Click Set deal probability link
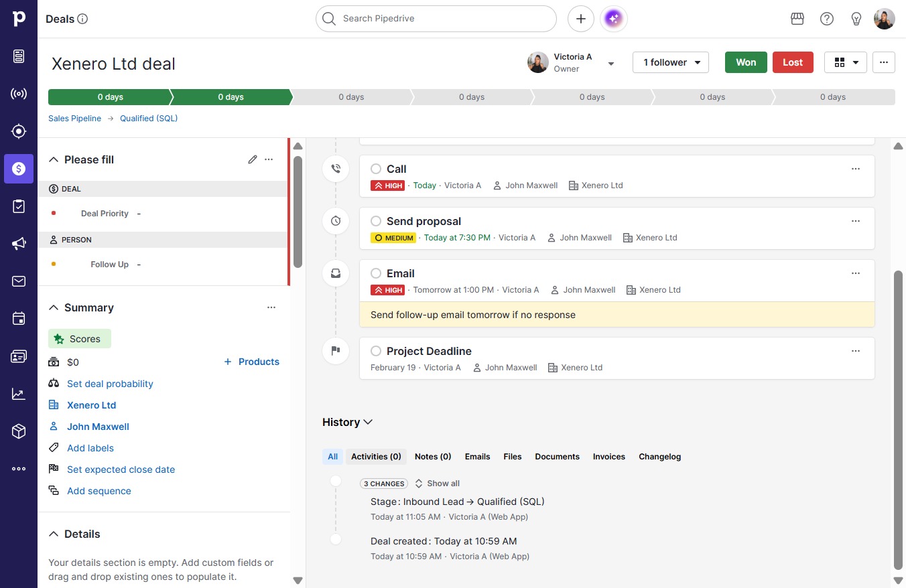Screen dimensions: 906x588 click(110, 384)
